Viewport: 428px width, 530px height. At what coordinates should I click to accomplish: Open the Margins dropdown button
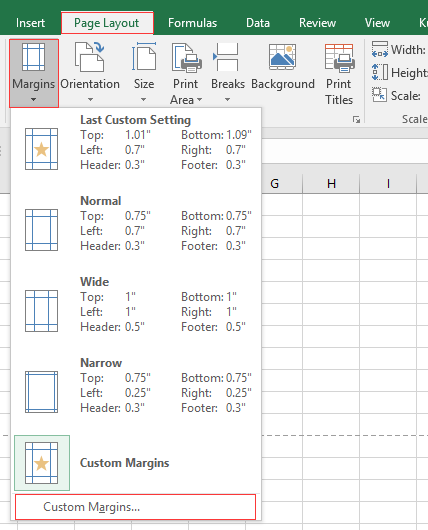coord(34,73)
